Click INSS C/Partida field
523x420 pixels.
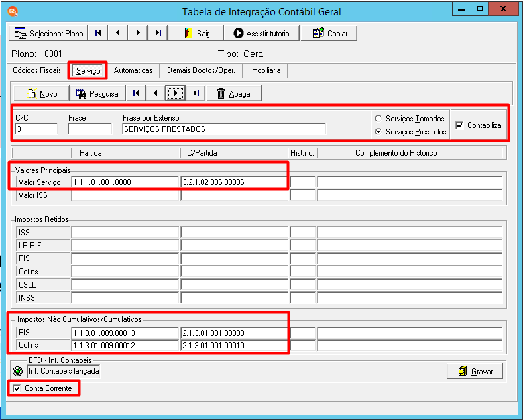235,298
